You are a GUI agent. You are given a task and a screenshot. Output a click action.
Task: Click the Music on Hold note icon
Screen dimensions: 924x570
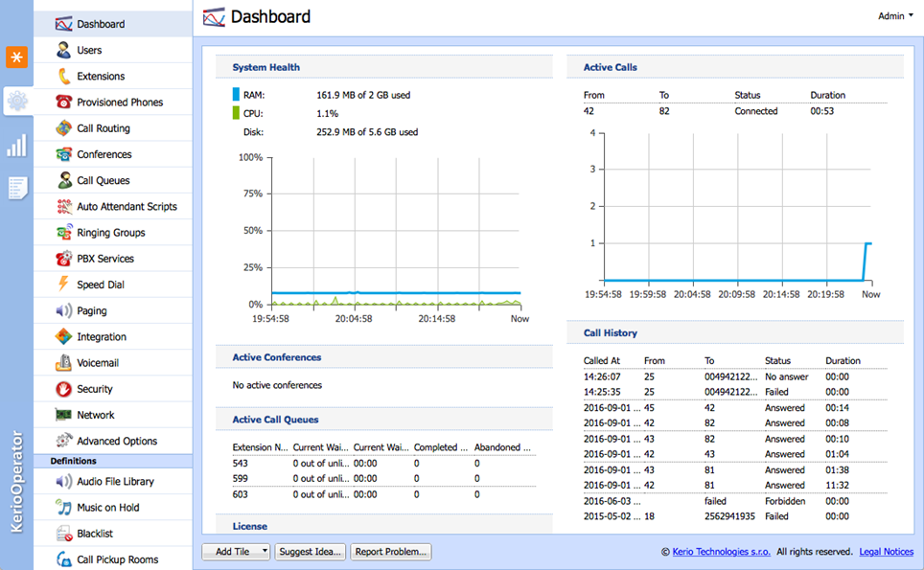click(x=63, y=507)
